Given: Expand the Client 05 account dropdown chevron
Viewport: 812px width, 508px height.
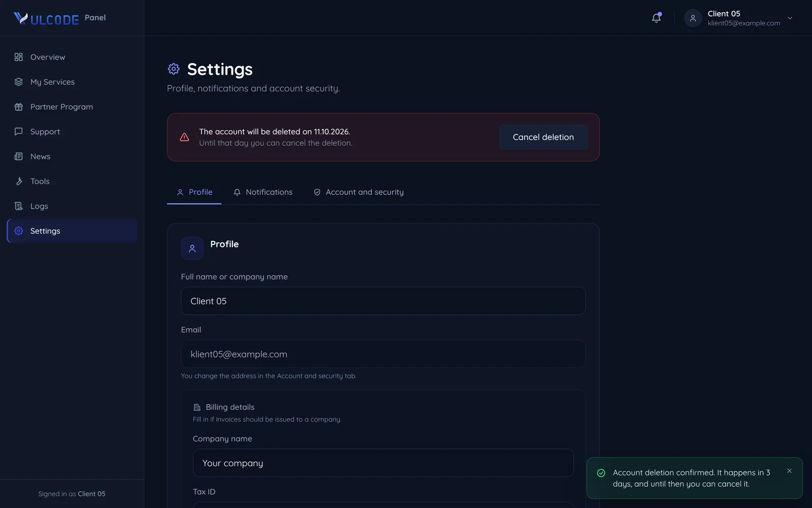Looking at the screenshot, I should tap(790, 18).
